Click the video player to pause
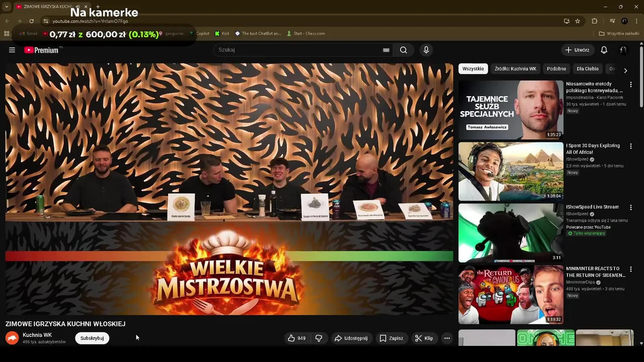The image size is (644, 362). (229, 189)
